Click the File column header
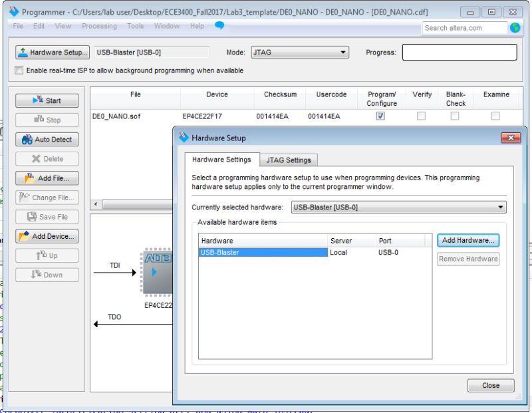The height and width of the screenshot is (413, 532). point(136,94)
